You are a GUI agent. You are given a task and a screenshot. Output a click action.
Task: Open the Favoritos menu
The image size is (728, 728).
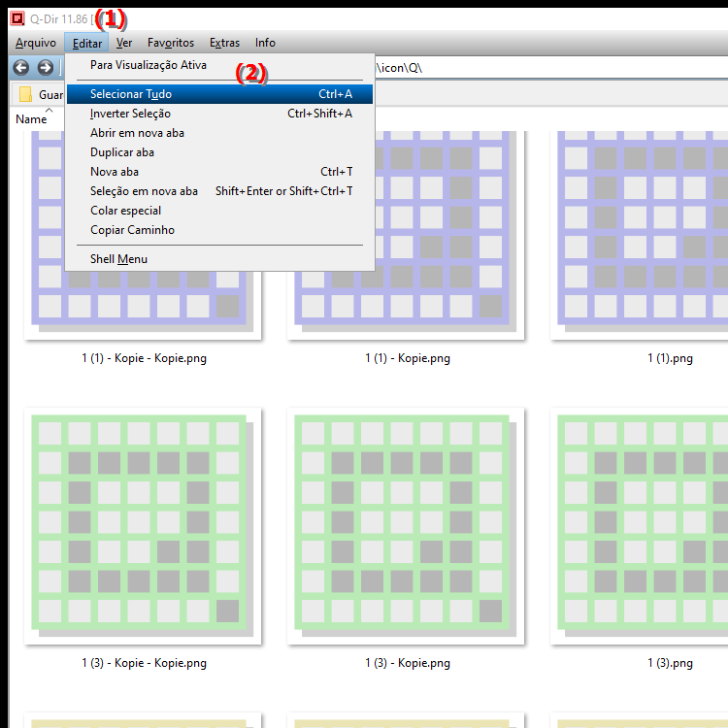pos(171,43)
